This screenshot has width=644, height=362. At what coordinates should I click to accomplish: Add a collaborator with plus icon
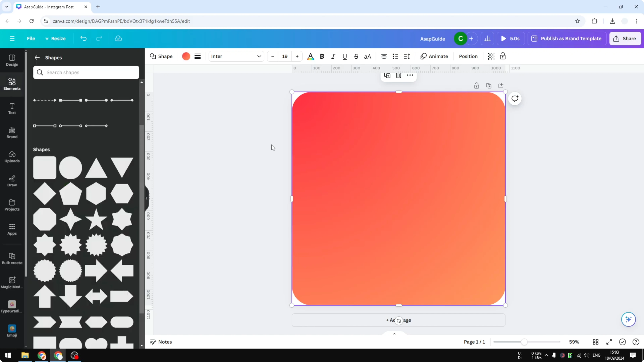click(x=471, y=38)
